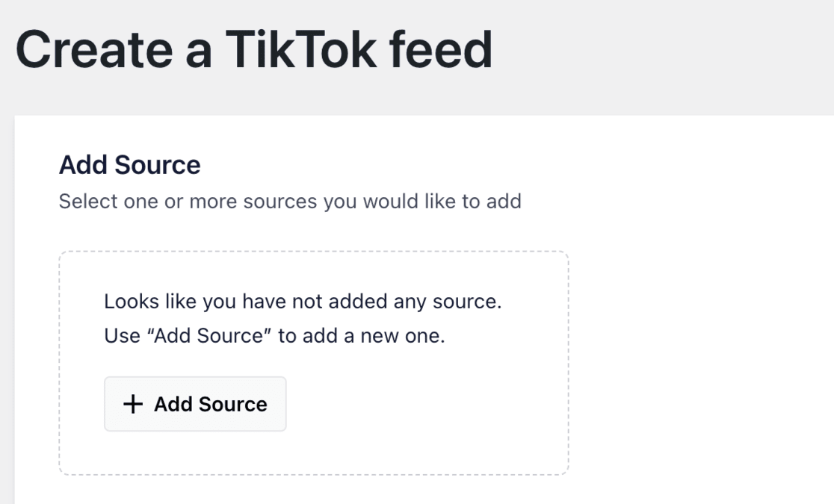834x504 pixels.
Task: Click the plus symbol next to Add Source label
Action: 132,404
